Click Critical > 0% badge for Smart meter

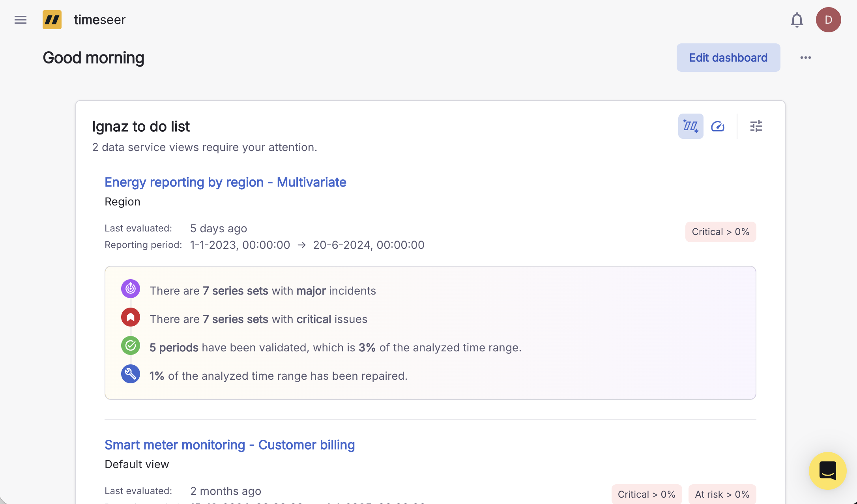[x=646, y=494]
